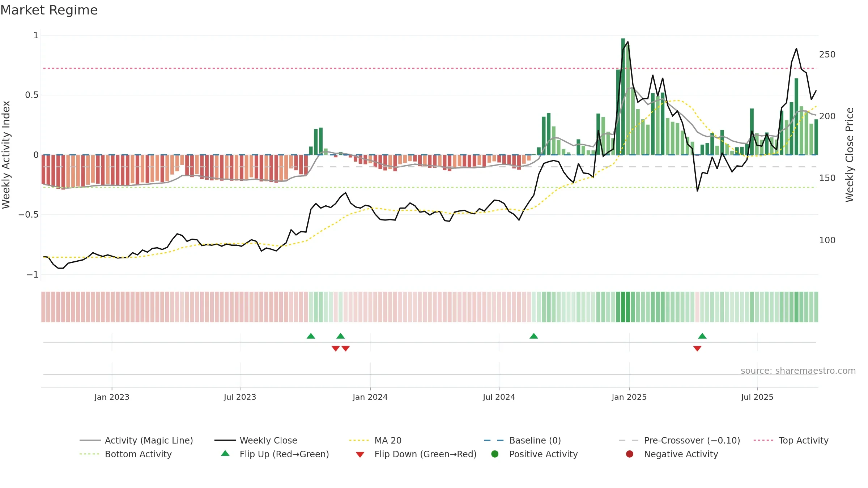Image resolution: width=868 pixels, height=488 pixels.
Task: Click the 150 price axis tick label
Action: coord(827,178)
